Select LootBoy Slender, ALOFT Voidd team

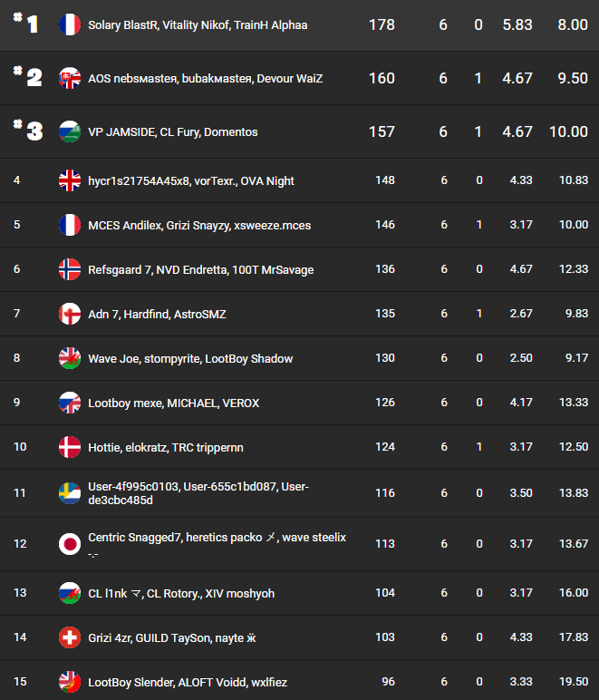(188, 682)
